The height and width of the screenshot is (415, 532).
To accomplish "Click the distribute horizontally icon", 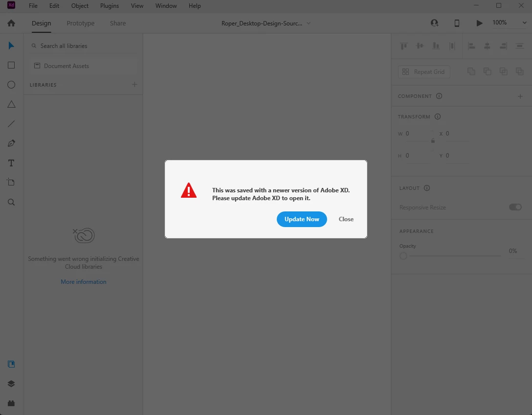I will pyautogui.click(x=452, y=46).
